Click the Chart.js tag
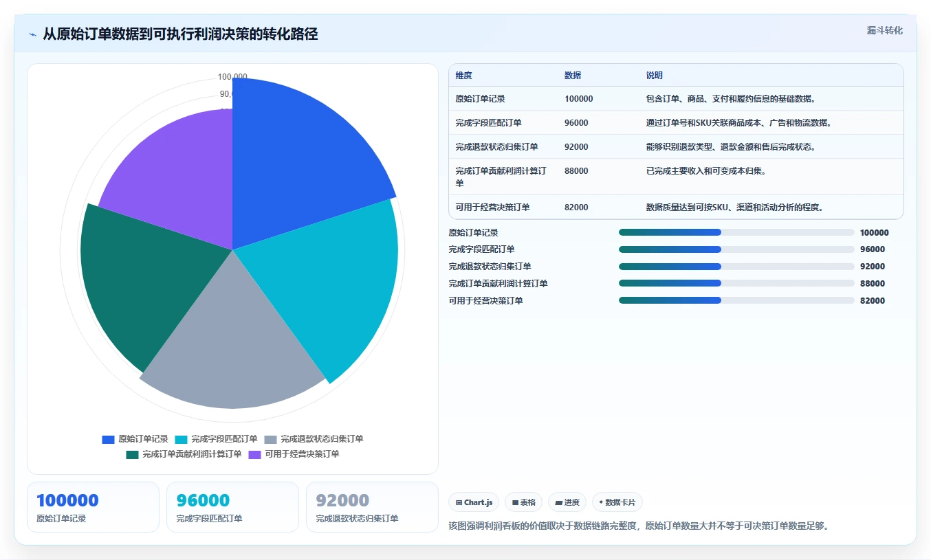Viewport: 931px width, 560px height. (474, 502)
